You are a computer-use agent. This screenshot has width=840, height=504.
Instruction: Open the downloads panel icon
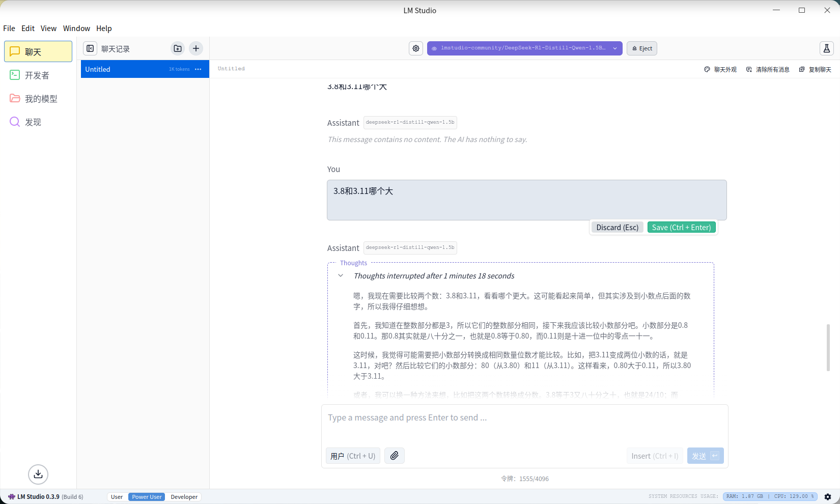[38, 474]
